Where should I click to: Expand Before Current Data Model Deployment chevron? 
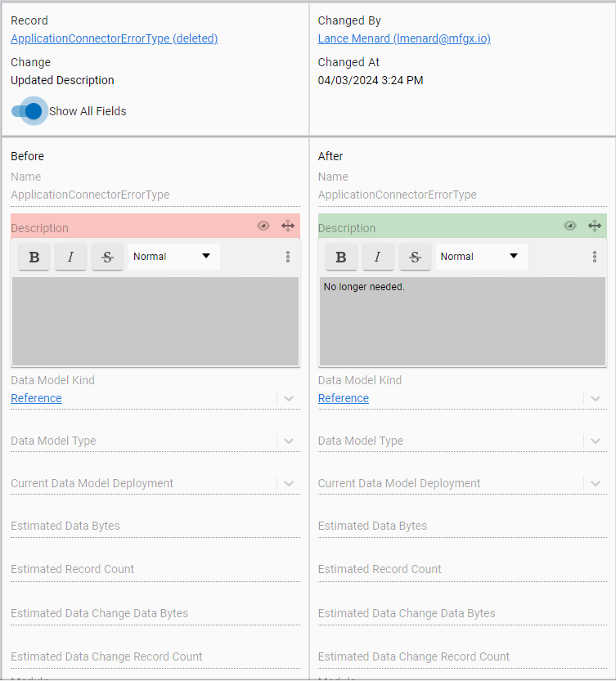coord(289,483)
